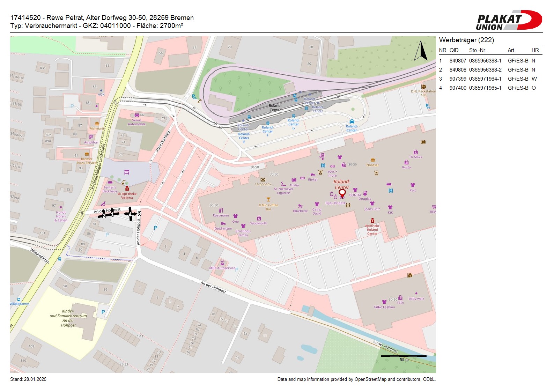This screenshot has width=554, height=392.
Task: Select the Apotheke Roland Center pharmacy icon
Action: pos(372,221)
